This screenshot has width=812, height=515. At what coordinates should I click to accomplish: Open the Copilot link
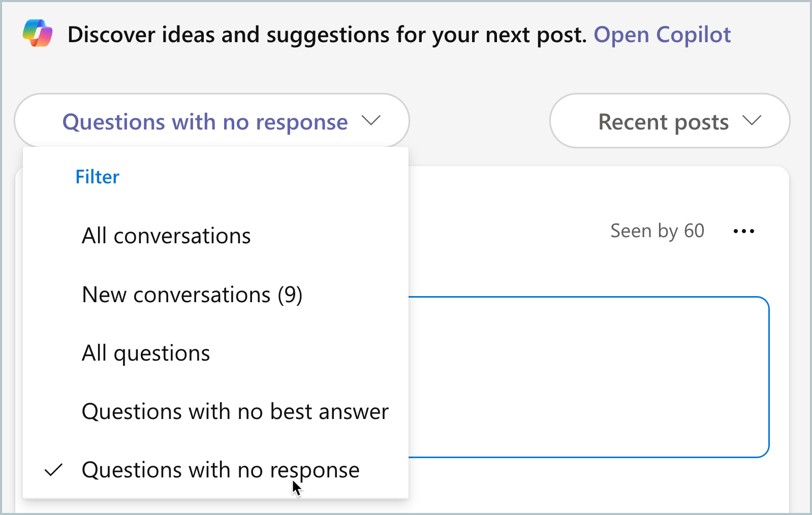662,35
